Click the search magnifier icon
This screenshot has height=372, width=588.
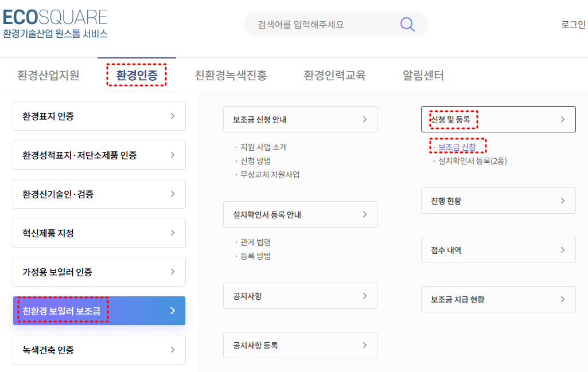coord(407,24)
